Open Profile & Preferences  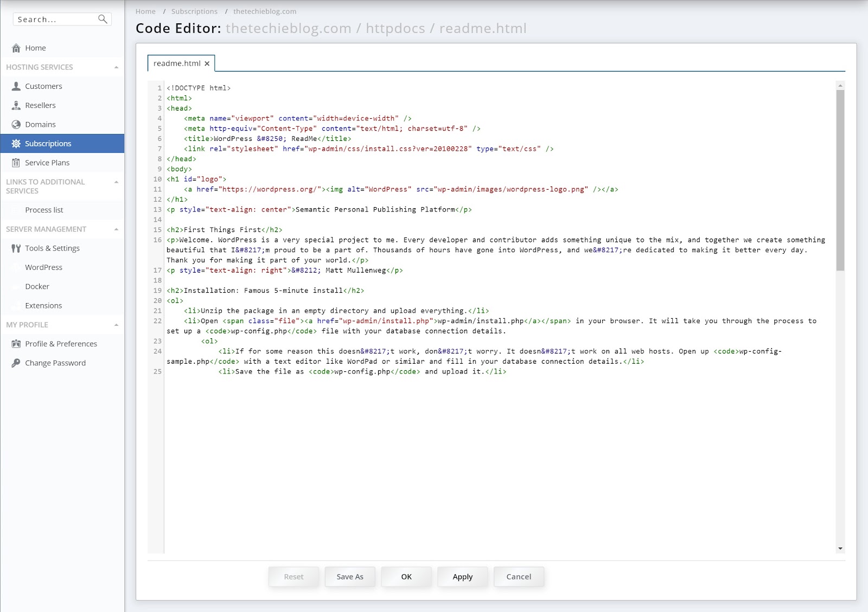pos(62,344)
